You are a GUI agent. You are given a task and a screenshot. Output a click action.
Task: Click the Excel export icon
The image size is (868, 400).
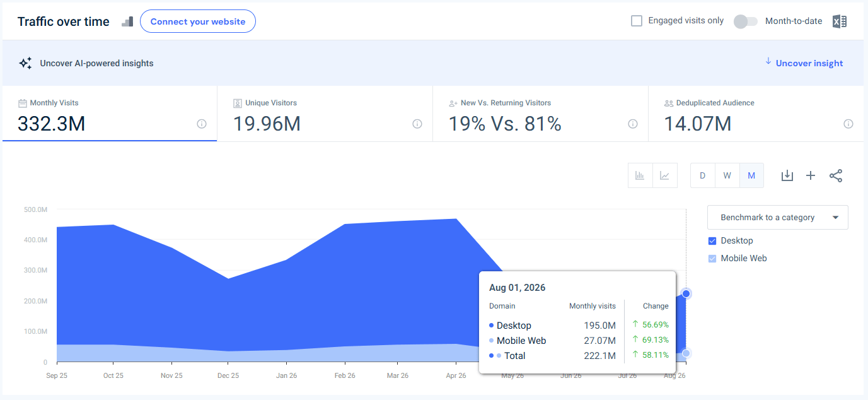(839, 21)
